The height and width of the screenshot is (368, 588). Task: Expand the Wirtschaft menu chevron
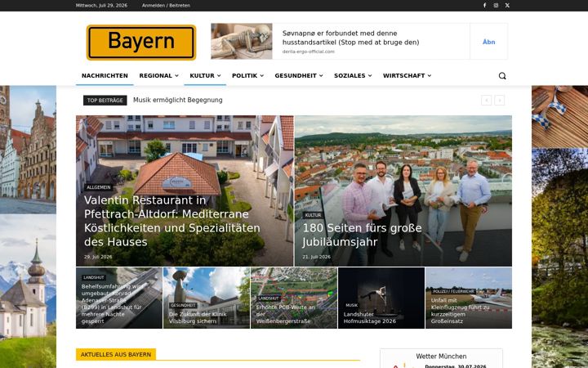point(430,76)
